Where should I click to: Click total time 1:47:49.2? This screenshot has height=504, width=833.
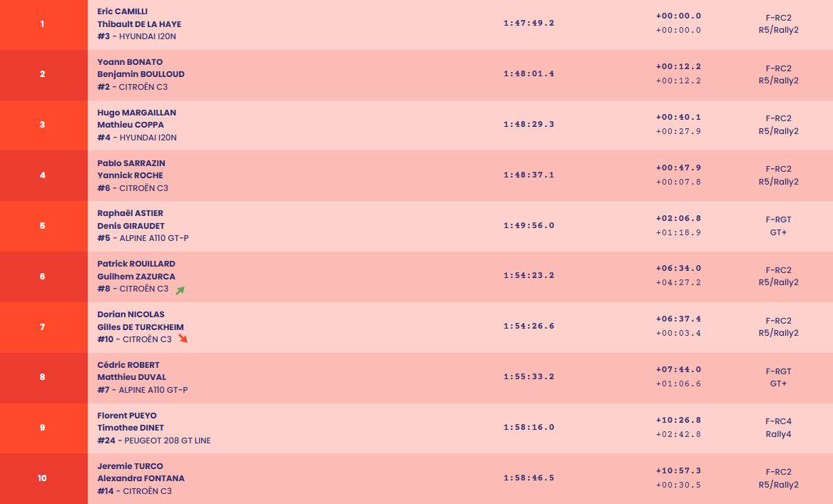[x=528, y=23]
